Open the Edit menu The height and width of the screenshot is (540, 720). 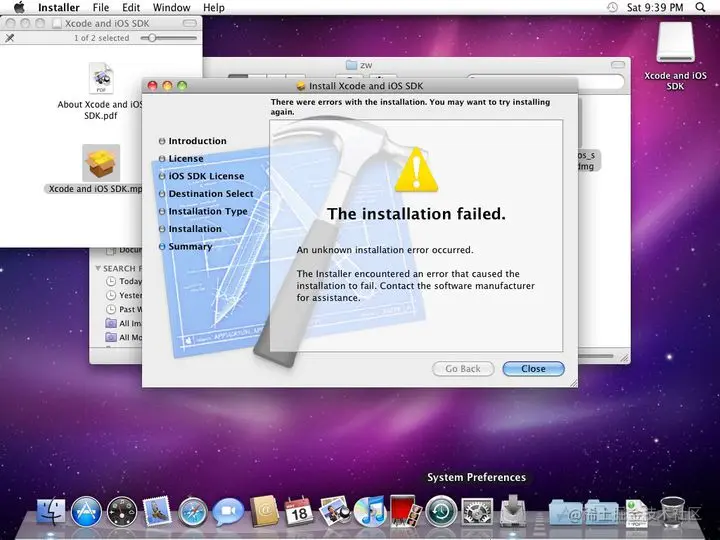pos(131,7)
